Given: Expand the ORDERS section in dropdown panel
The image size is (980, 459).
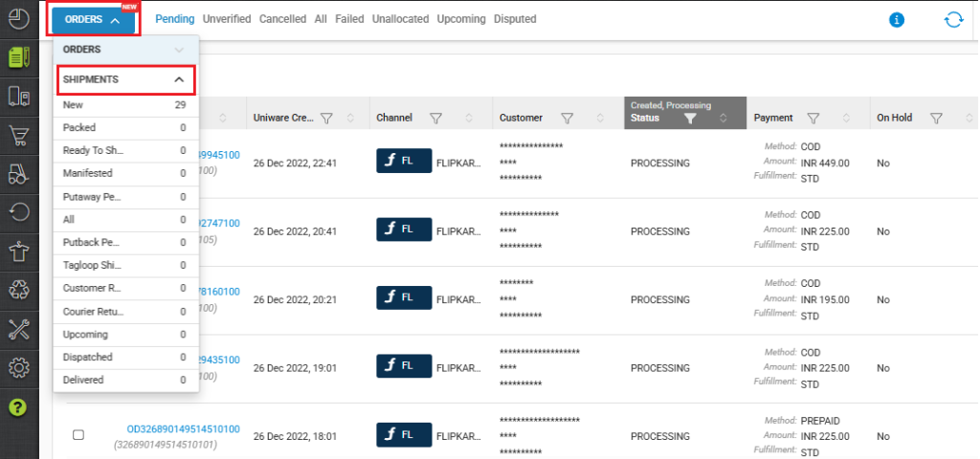Looking at the screenshot, I should (x=178, y=49).
